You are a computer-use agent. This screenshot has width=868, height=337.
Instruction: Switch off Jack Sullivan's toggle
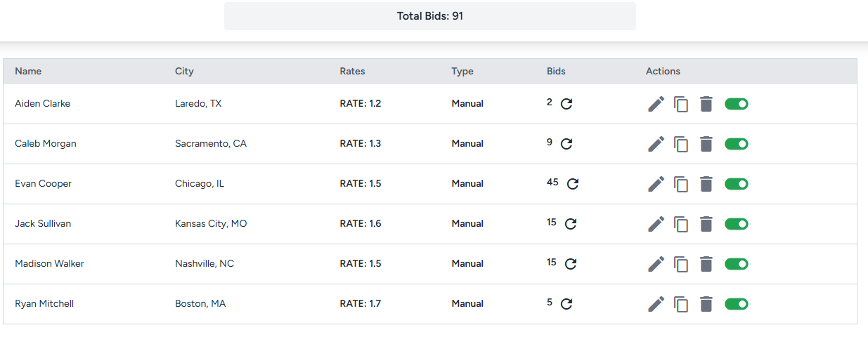click(x=736, y=224)
